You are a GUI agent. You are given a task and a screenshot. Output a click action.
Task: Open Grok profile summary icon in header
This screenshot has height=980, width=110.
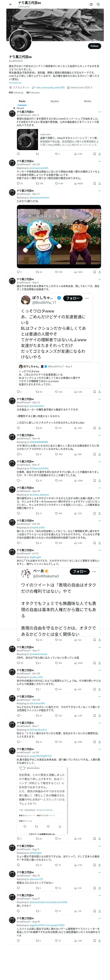(x=91, y=4)
